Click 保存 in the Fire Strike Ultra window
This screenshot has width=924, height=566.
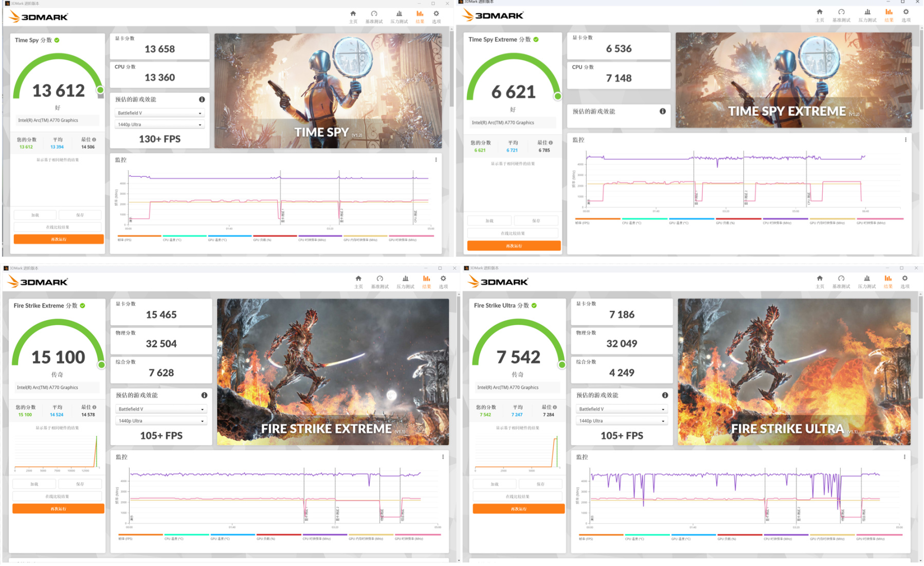click(540, 484)
